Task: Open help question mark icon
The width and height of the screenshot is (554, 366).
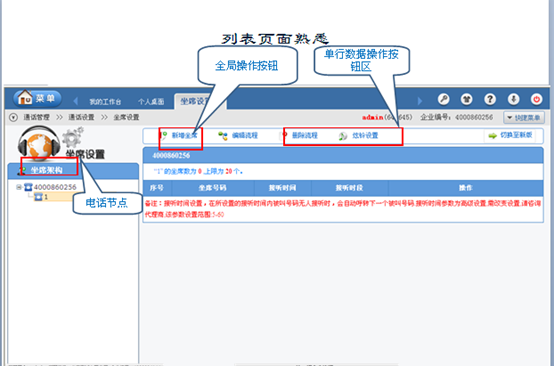Action: (x=490, y=99)
